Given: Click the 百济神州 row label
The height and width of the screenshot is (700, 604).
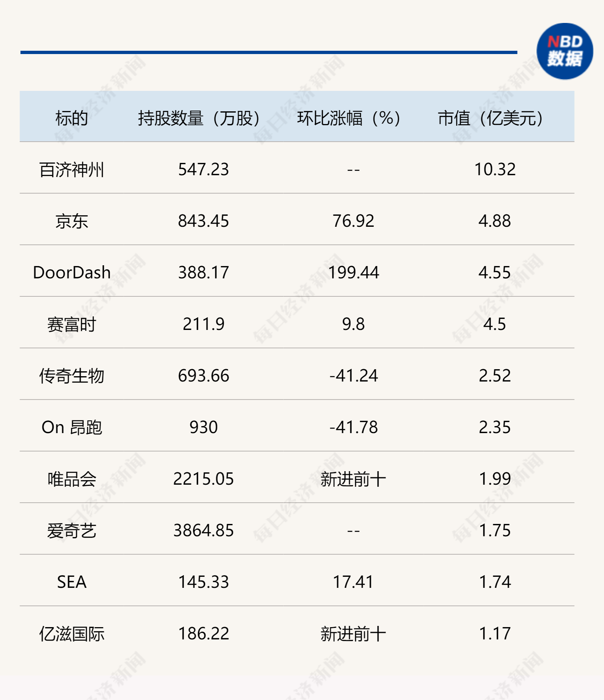Looking at the screenshot, I should tap(72, 169).
